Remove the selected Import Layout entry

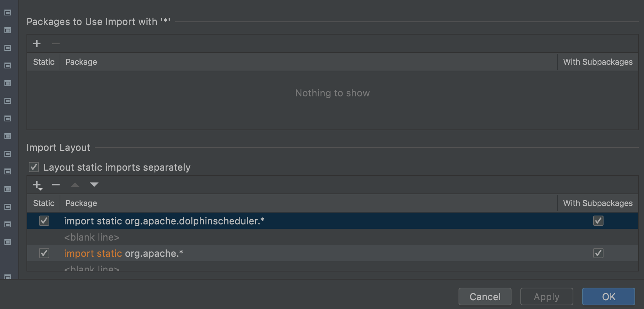56,185
